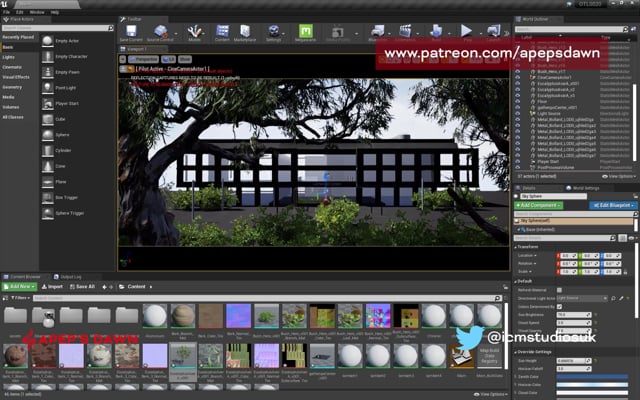Toggle visibility of Light Source in outliner
This screenshot has width=640, height=400.
tap(518, 113)
